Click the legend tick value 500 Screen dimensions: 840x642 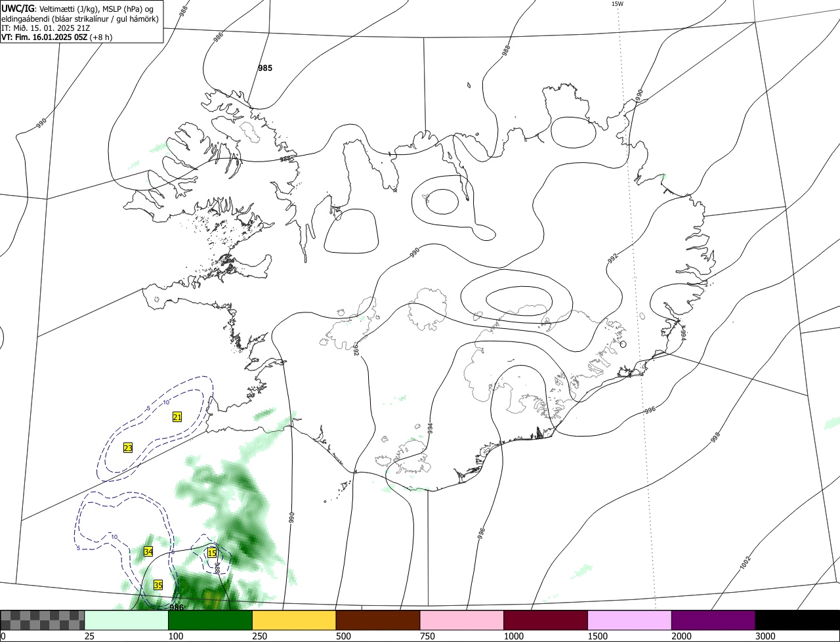[x=343, y=636]
